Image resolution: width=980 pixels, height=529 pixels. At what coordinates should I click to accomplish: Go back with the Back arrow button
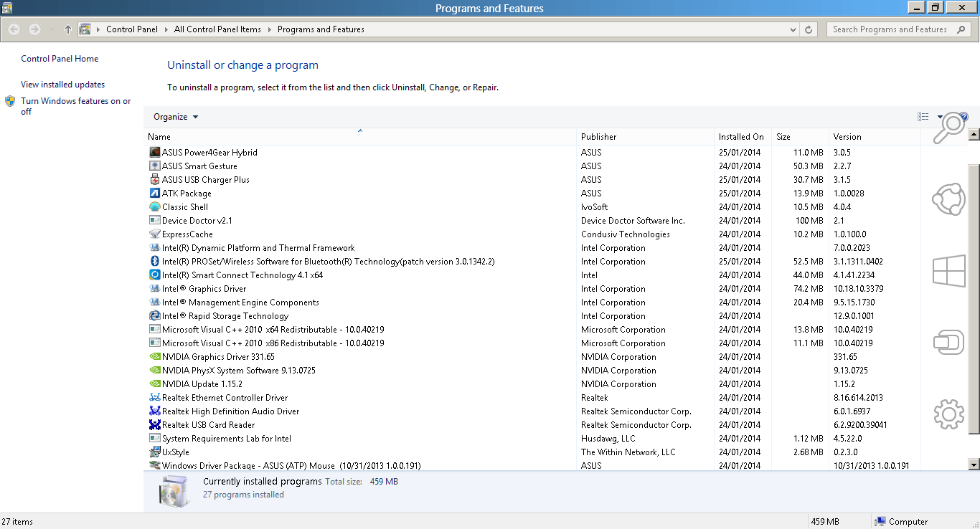coord(14,29)
